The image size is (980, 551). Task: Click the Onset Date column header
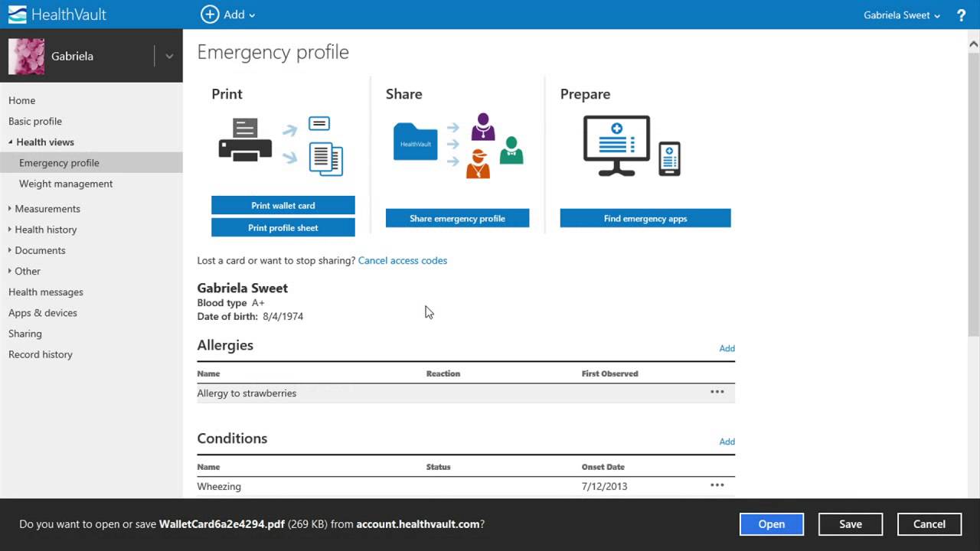pos(603,467)
